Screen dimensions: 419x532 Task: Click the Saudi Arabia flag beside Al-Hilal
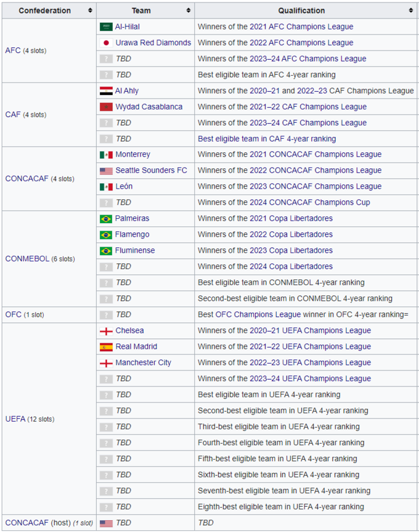click(x=106, y=27)
